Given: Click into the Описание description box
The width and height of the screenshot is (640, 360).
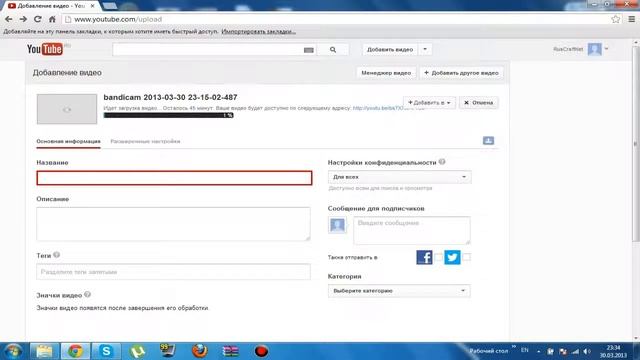Looking at the screenshot, I should 173,224.
